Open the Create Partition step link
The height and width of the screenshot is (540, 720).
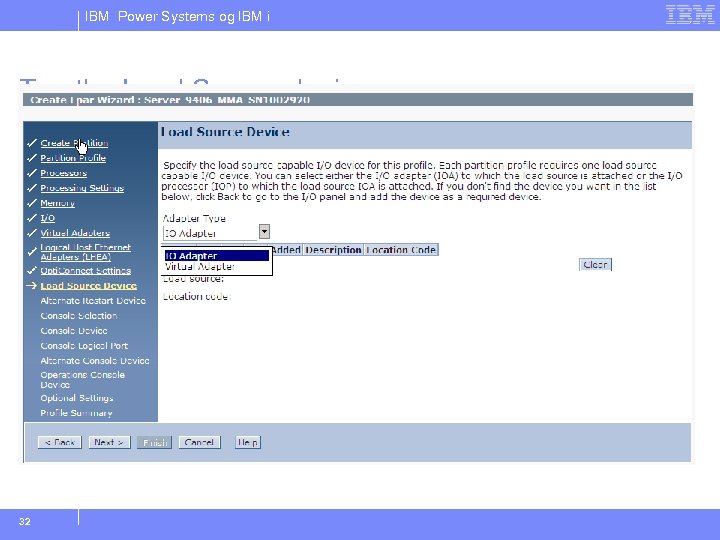[x=74, y=143]
